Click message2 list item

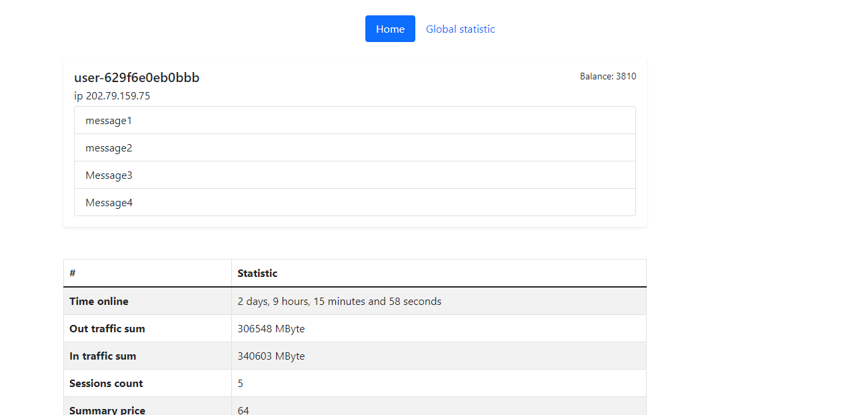pos(355,147)
